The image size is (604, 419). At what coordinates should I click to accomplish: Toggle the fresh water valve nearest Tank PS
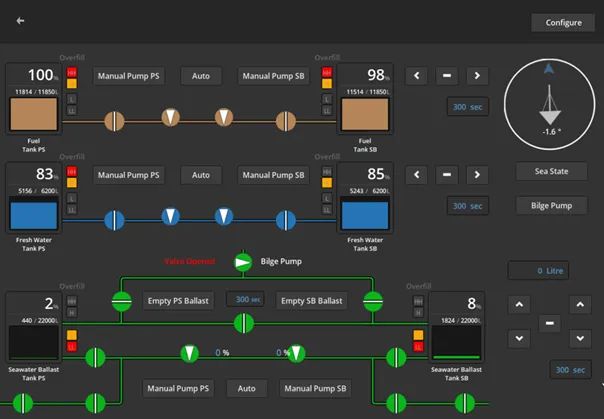pos(114,221)
